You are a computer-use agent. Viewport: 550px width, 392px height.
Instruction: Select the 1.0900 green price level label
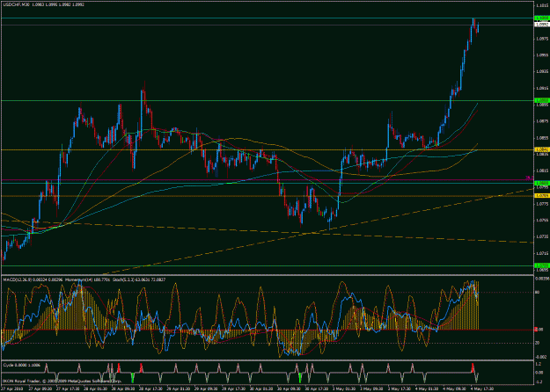(541, 100)
